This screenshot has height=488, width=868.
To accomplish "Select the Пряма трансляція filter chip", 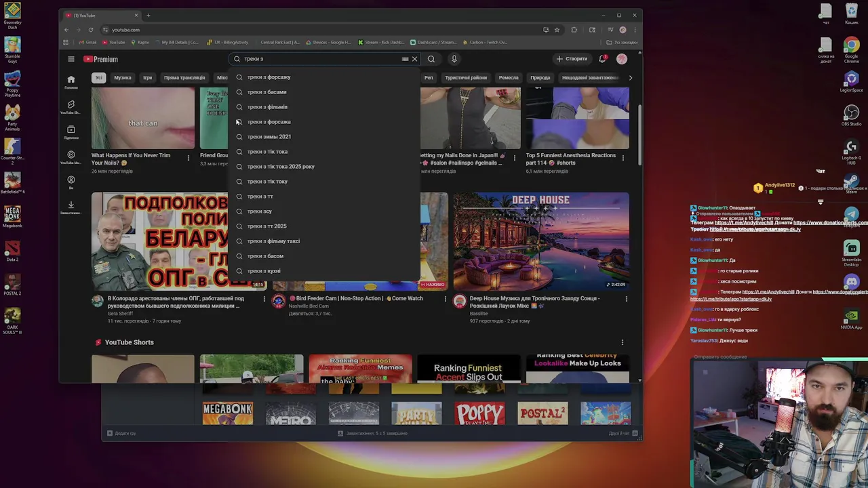I will tap(184, 77).
